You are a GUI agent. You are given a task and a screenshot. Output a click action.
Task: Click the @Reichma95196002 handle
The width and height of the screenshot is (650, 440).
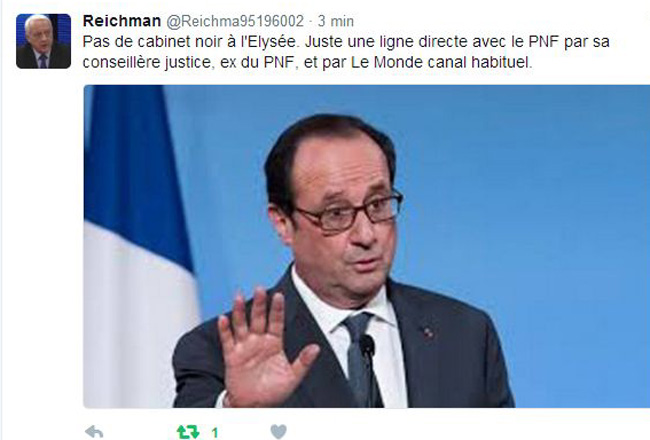(235, 21)
